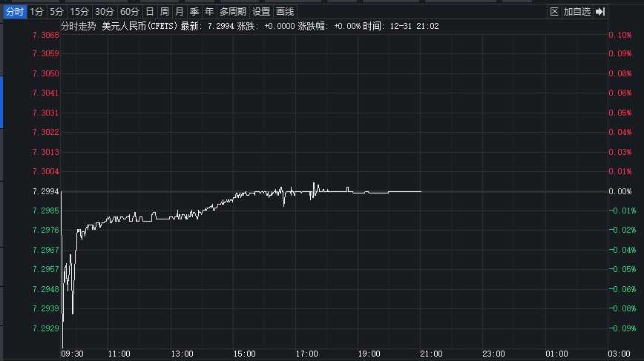Click the 15:00 time axis marker
Viewport: 644px width, 361px height.
coord(244,354)
